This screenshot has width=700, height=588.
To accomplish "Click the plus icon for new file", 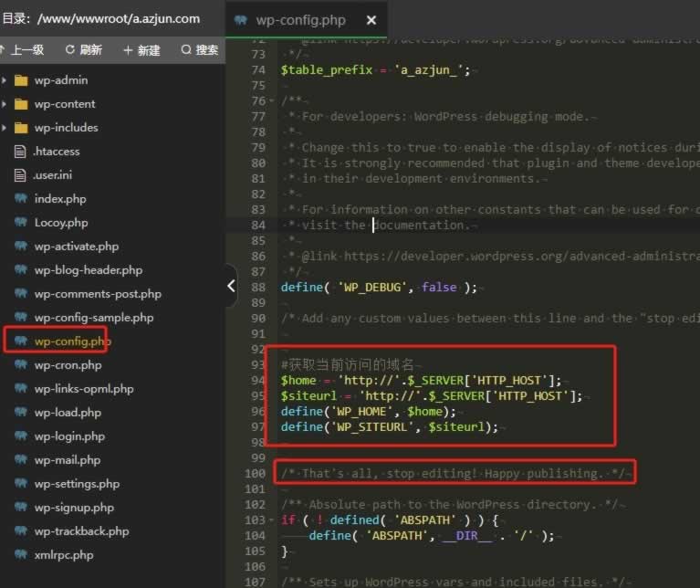I will pyautogui.click(x=128, y=50).
